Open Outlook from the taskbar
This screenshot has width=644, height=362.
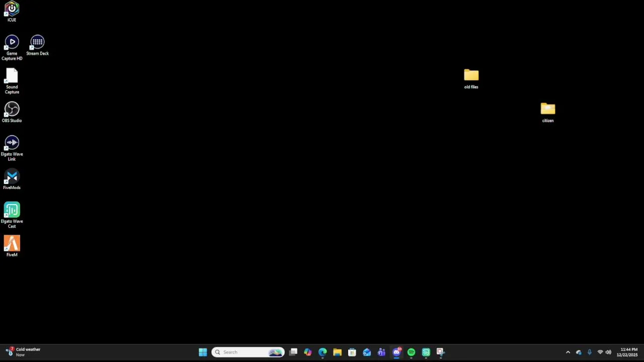coord(367,352)
